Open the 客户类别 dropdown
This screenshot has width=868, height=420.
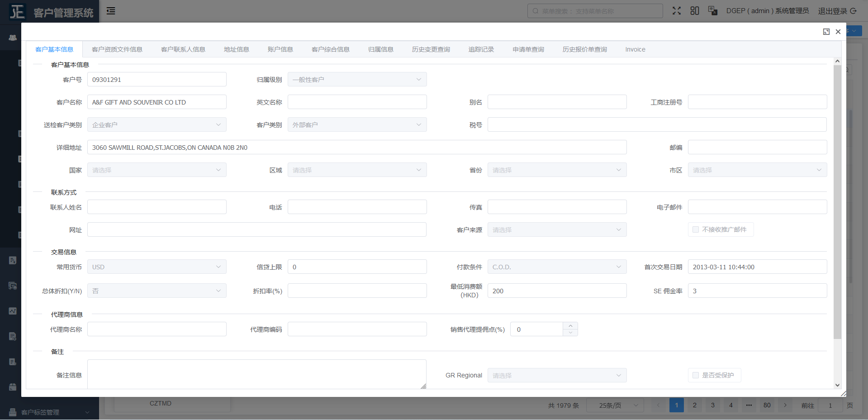[357, 124]
